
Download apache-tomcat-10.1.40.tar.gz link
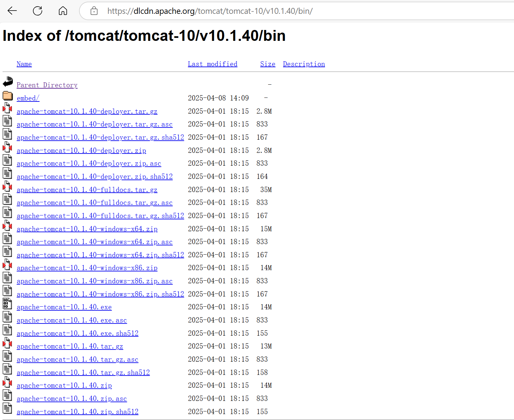[x=70, y=346]
